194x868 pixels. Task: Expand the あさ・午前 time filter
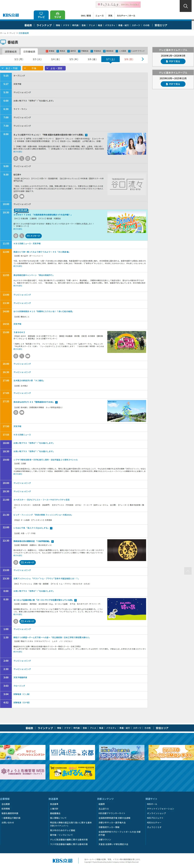(x=10, y=68)
